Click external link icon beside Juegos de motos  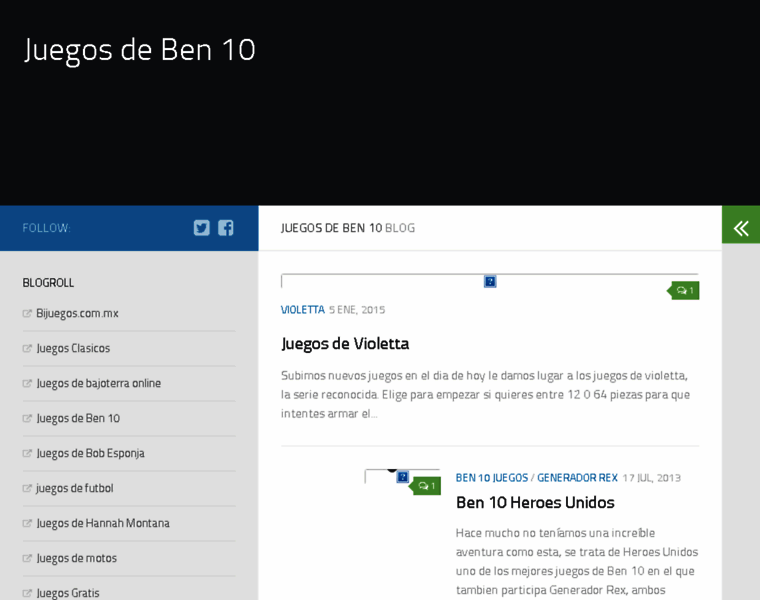tap(27, 558)
